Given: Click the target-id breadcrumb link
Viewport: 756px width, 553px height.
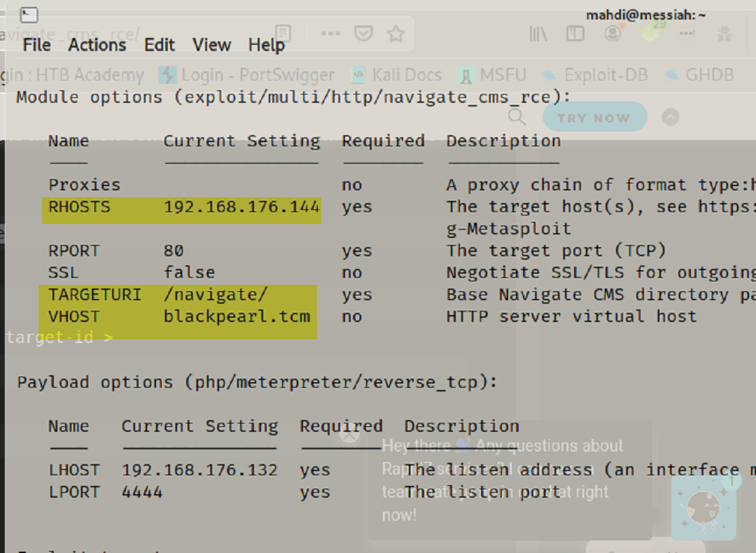Looking at the screenshot, I should pos(59,337).
